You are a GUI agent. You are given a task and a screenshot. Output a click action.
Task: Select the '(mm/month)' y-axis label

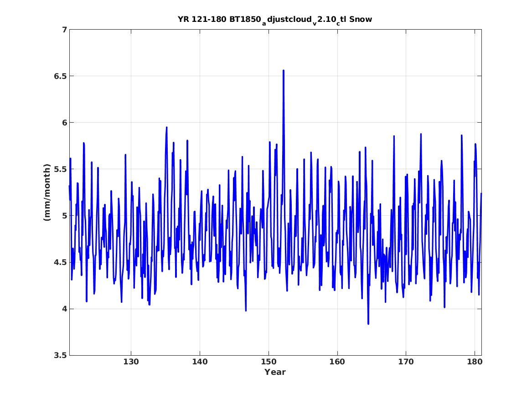tap(47, 192)
